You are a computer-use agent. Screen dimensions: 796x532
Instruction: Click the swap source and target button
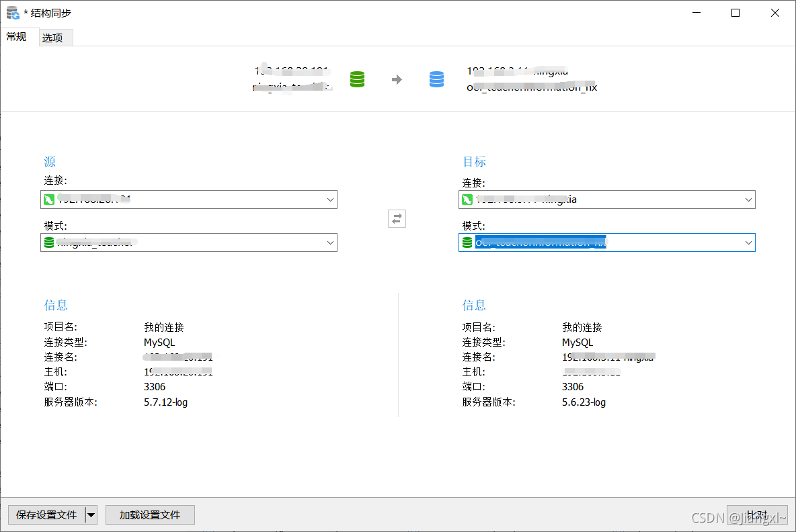tap(397, 218)
